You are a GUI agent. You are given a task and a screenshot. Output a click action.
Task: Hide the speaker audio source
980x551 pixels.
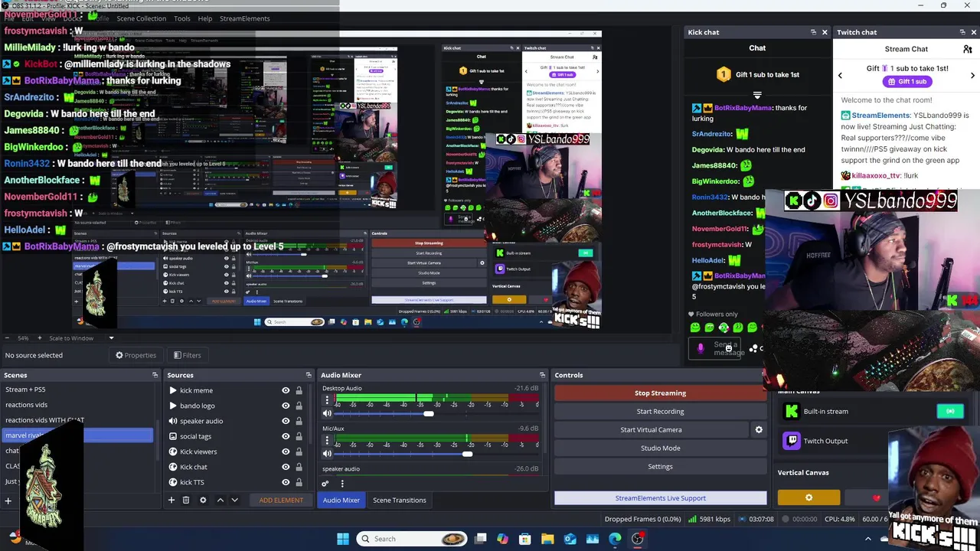[x=286, y=421]
